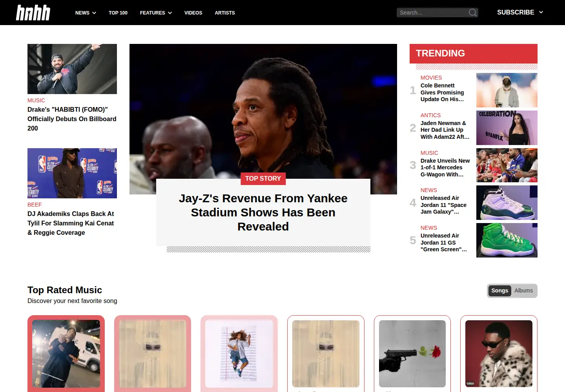Image resolution: width=565 pixels, height=392 pixels.
Task: Switch to the Songs toggle
Action: point(499,290)
